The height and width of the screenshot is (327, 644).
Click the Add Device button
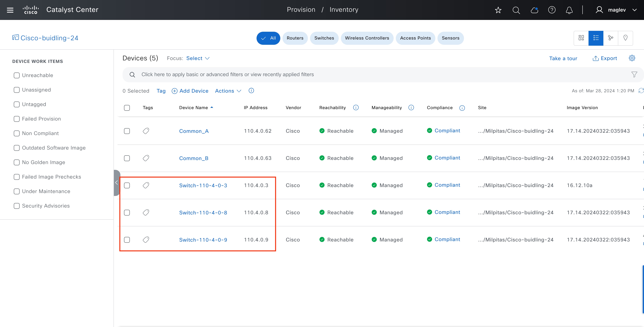click(190, 91)
